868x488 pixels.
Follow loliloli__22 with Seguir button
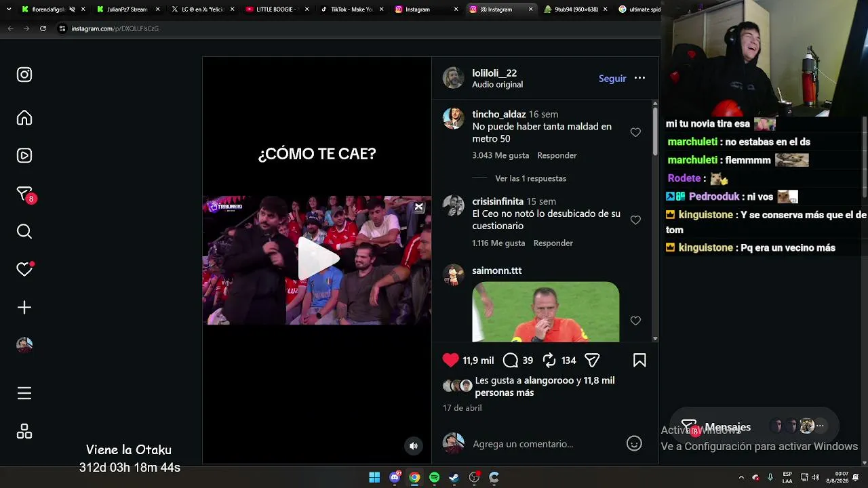[612, 79]
